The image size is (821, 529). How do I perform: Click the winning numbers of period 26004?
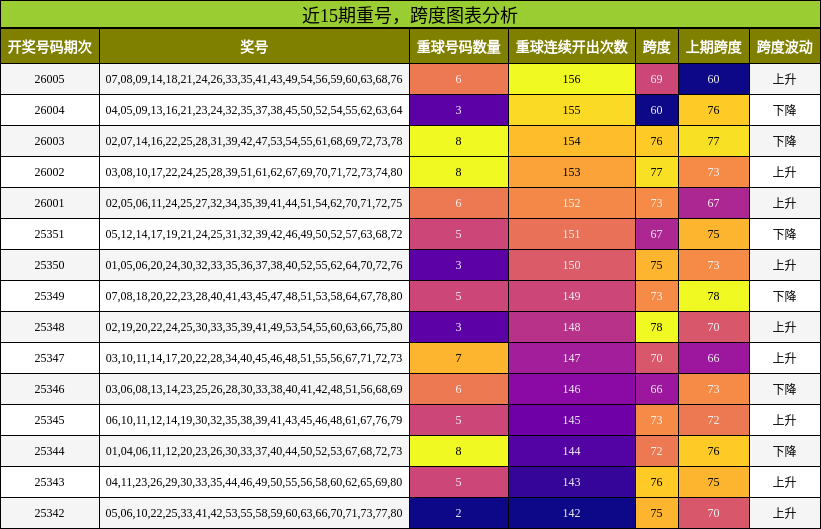254,110
